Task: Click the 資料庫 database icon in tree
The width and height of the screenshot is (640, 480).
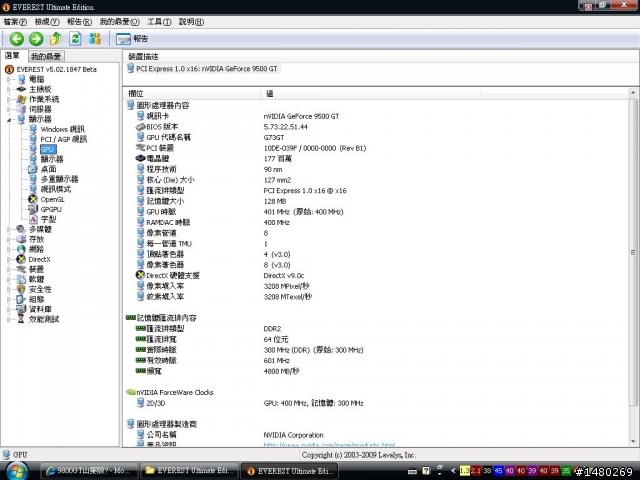Action: (21, 309)
